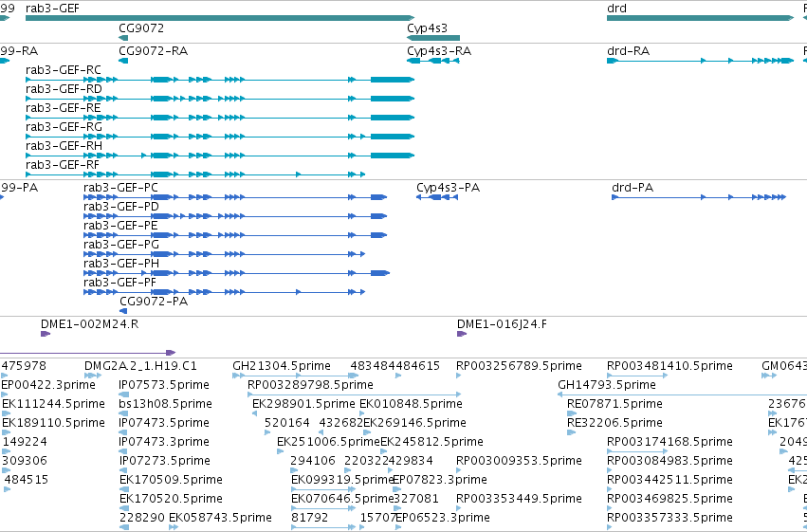
Task: Select EST EK269146.5prime
Action: coord(414,423)
